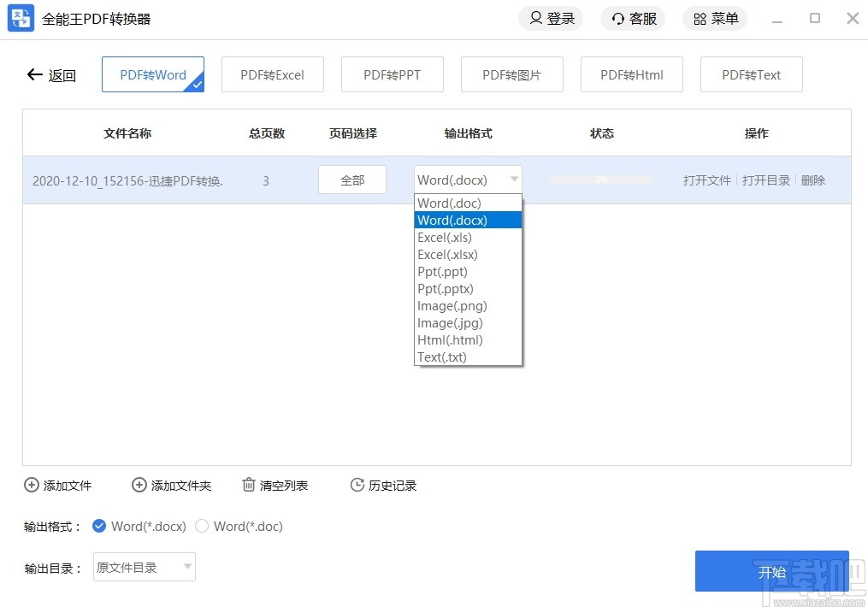Image resolution: width=868 pixels, height=607 pixels.
Task: Click the add folder icon beside 添加文件夹
Action: tap(139, 485)
